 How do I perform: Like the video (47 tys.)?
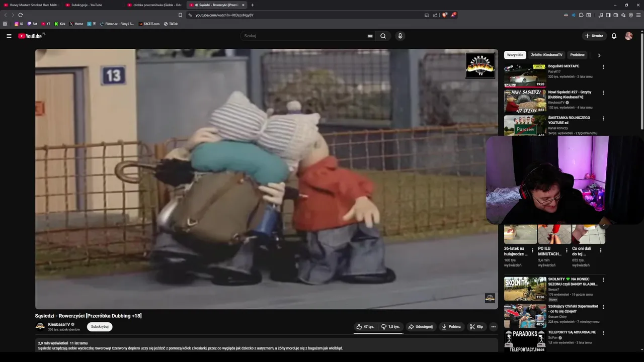365,327
